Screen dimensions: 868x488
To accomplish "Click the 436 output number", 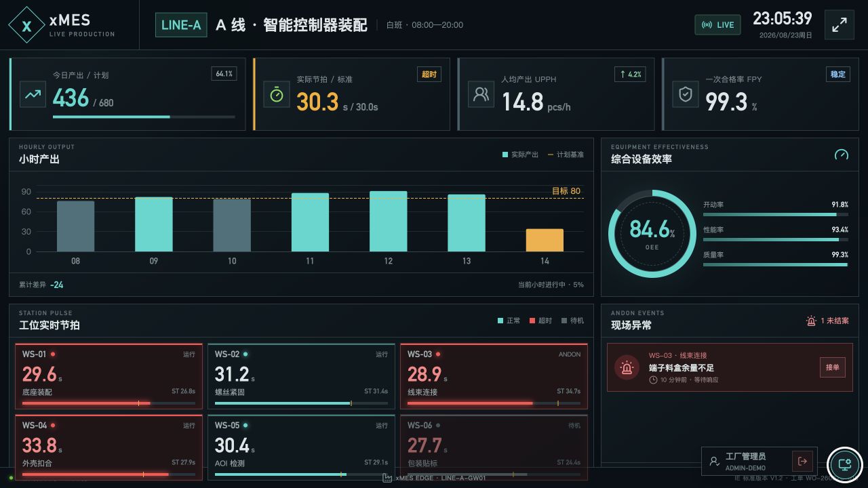I will 71,98.
